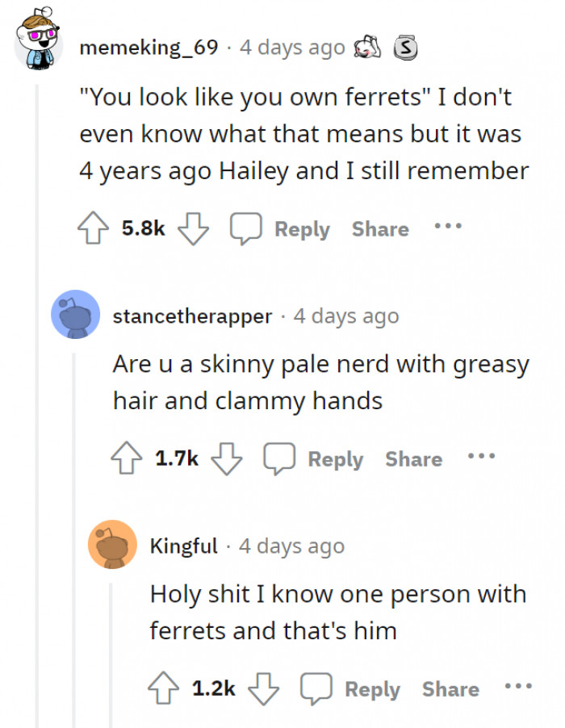Viewport: 565px width, 728px height.
Task: Share memeking_69's comment
Action: point(380,229)
